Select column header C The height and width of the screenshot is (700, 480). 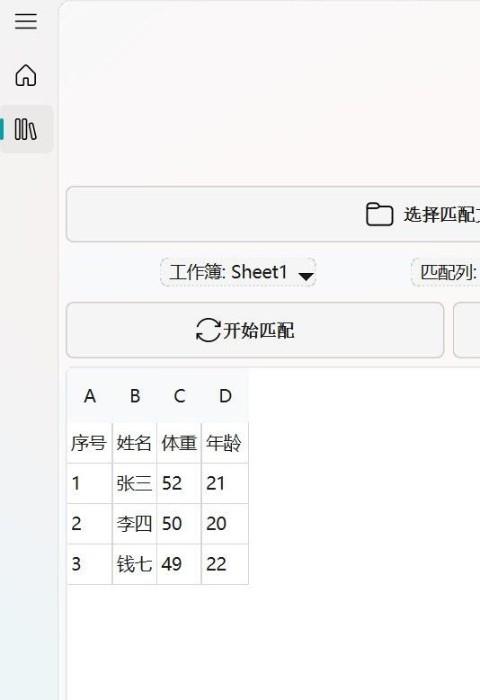tap(179, 396)
